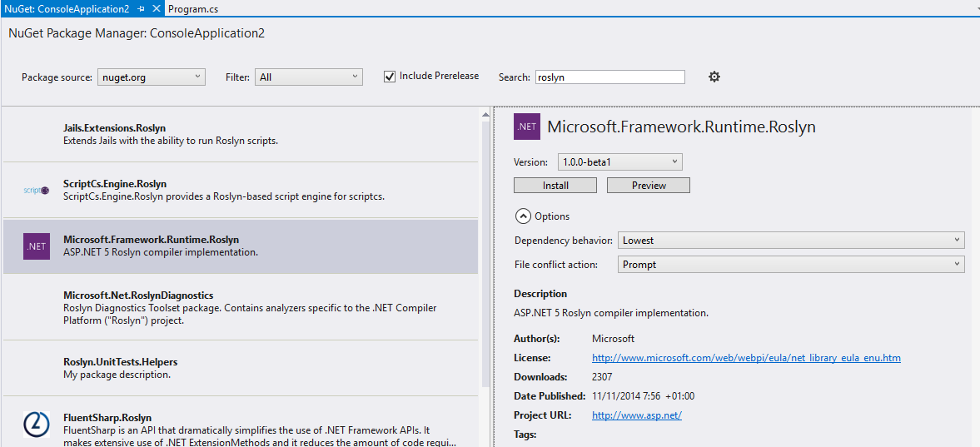Click the Install button

(x=555, y=186)
